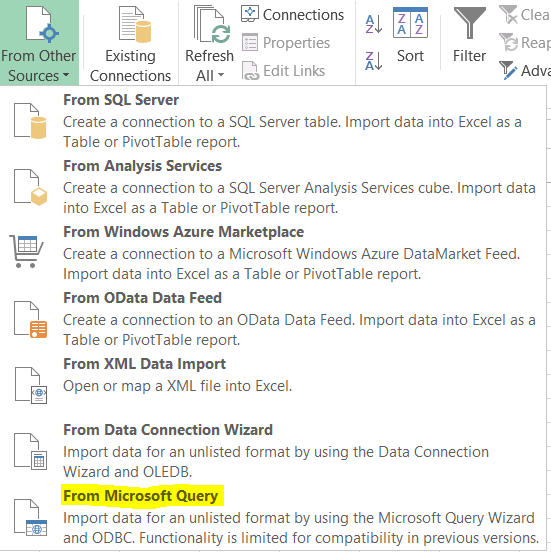Open Advanced filter options
The width and height of the screenshot is (551, 552).
point(525,70)
